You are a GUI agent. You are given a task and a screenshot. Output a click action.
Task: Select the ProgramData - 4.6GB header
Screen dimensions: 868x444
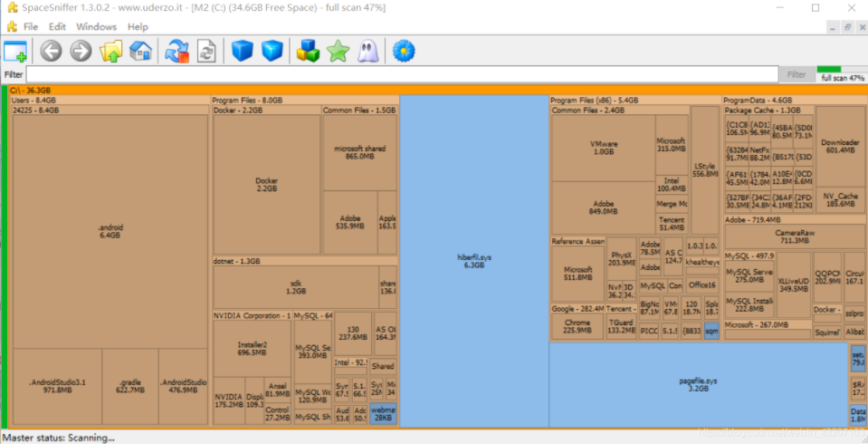tap(795, 101)
